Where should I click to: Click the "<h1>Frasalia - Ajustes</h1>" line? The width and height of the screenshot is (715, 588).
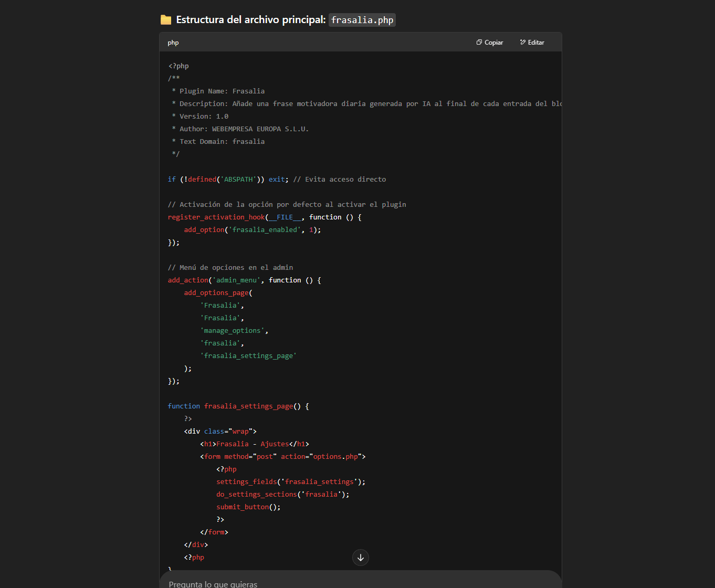pos(255,444)
